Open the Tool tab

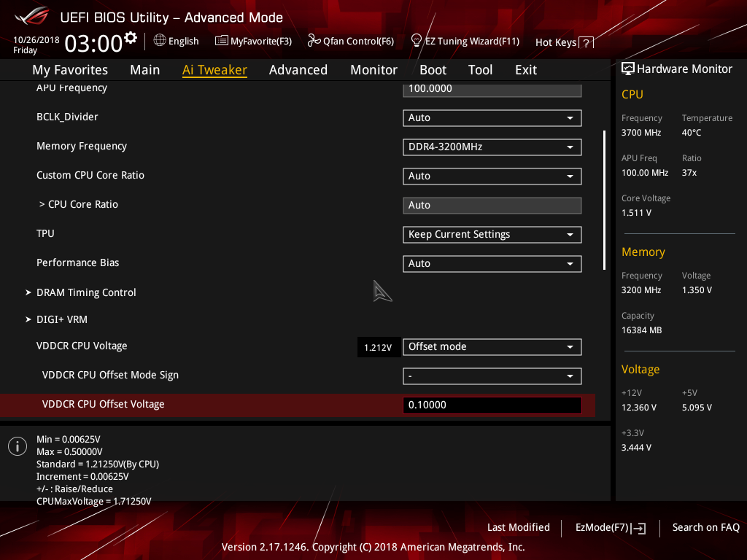tap(480, 70)
